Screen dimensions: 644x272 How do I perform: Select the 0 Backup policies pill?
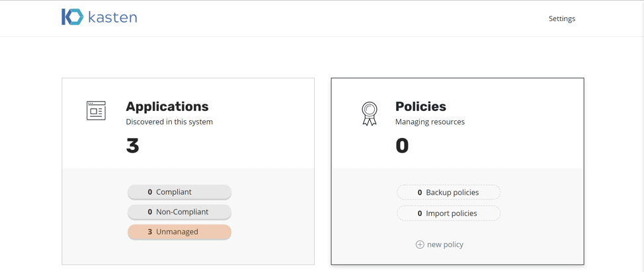click(448, 192)
